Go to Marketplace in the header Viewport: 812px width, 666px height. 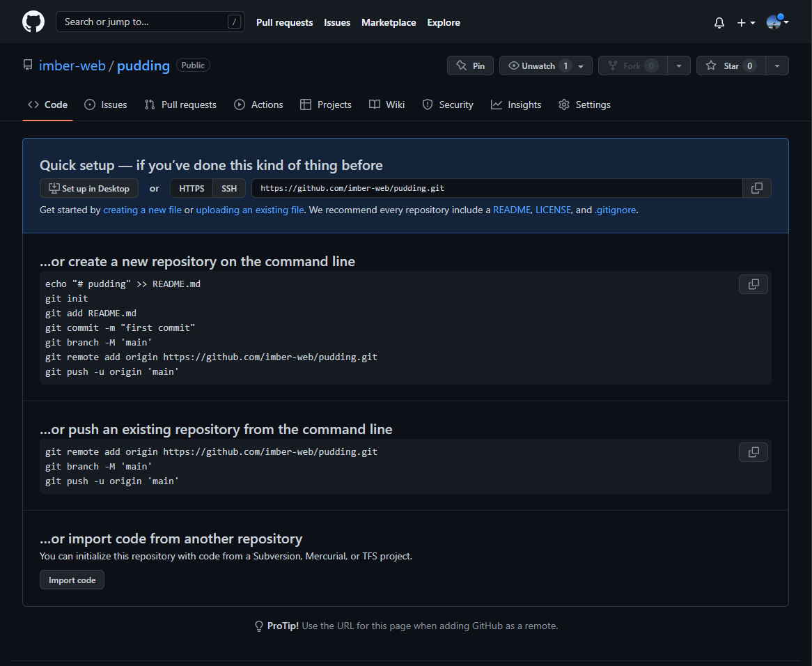pyautogui.click(x=389, y=22)
